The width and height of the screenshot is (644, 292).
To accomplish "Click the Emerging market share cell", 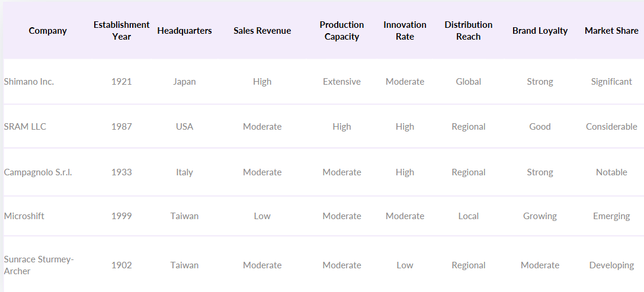I will coord(611,216).
